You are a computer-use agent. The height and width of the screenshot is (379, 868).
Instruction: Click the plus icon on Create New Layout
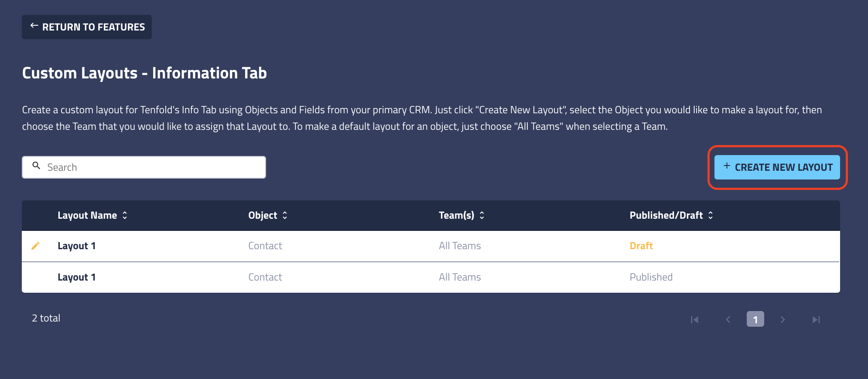tap(727, 166)
